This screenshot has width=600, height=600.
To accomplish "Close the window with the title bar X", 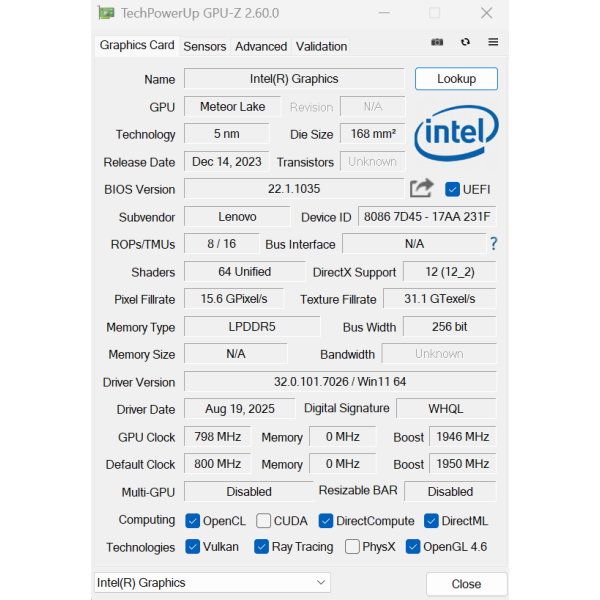I will point(487,13).
